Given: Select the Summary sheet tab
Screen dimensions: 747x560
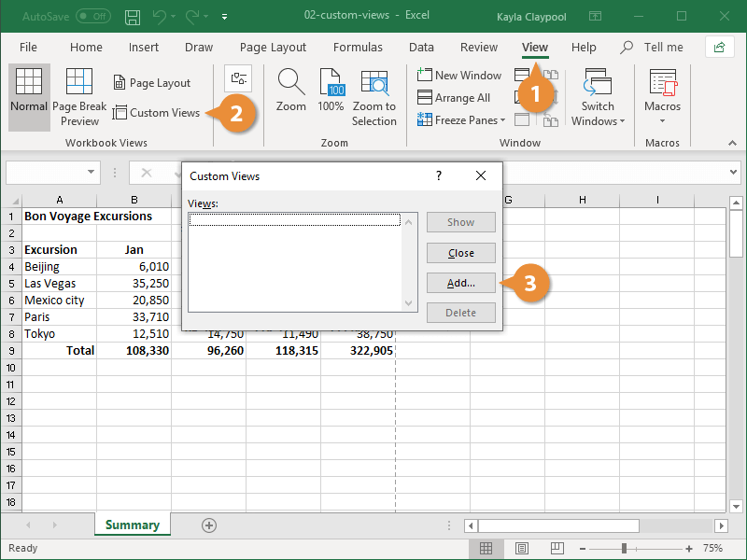Looking at the screenshot, I should pos(132,525).
